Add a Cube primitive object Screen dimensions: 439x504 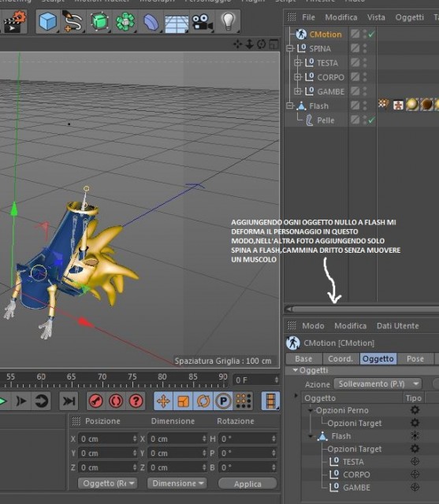[x=48, y=21]
